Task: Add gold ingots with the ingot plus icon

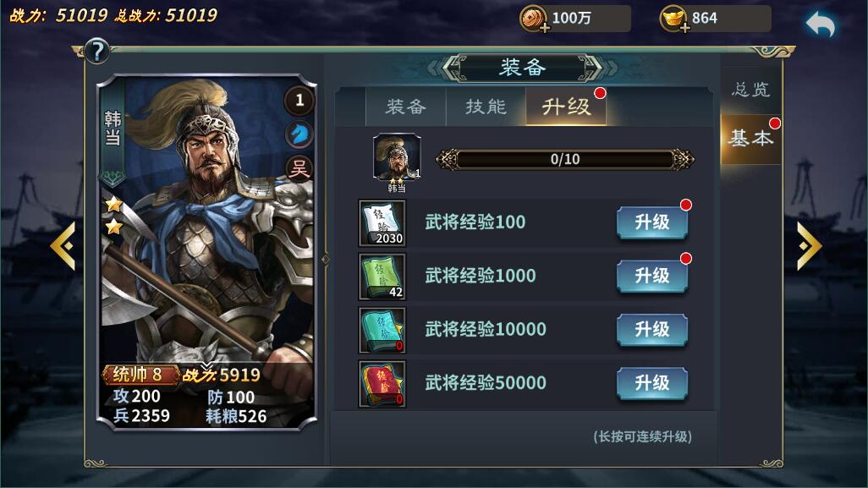Action: pos(674,19)
